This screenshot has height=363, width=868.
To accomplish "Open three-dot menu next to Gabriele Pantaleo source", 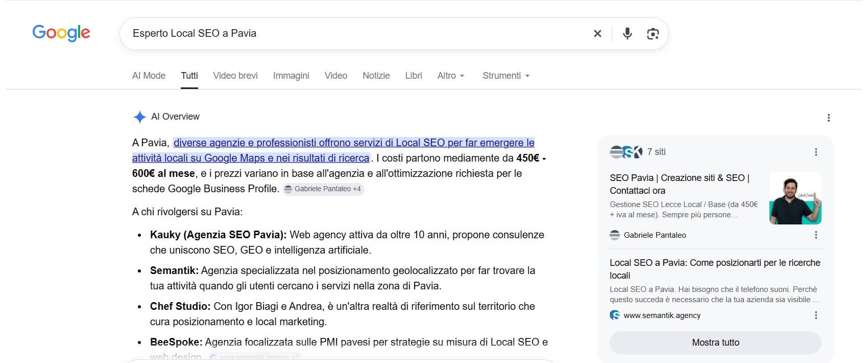I will 816,235.
